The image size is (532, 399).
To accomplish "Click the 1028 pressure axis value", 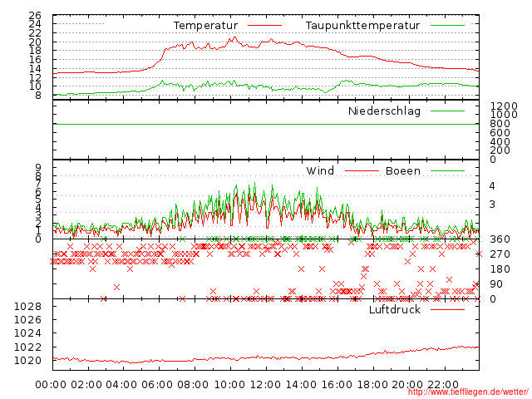I will (27, 307).
